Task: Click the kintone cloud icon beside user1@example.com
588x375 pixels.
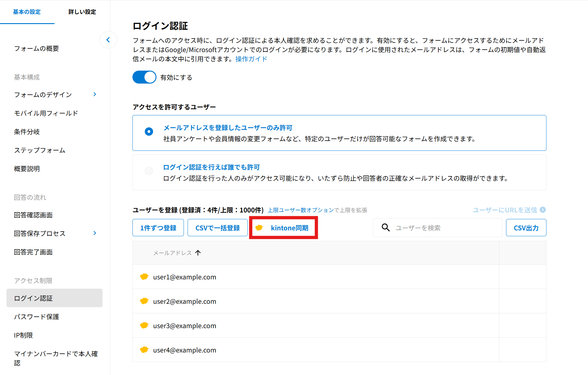Action: [x=144, y=277]
